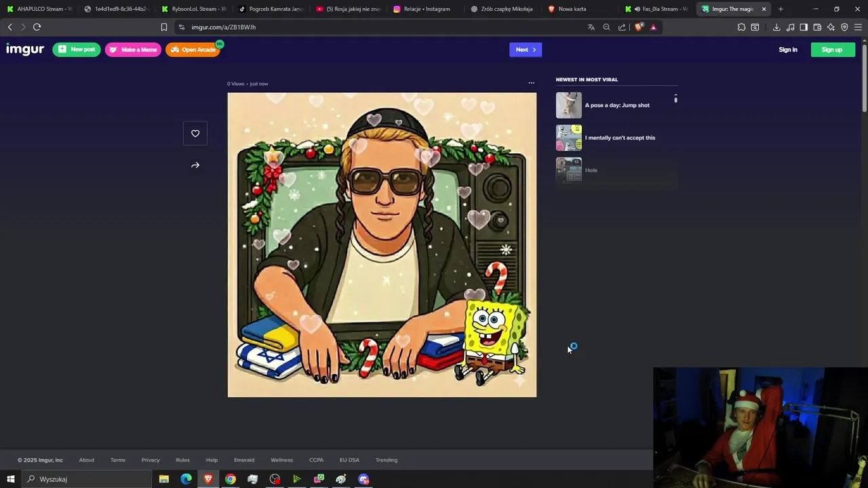The image size is (868, 488).
Task: Switch to the YouTube Rosja tab
Action: [348, 9]
